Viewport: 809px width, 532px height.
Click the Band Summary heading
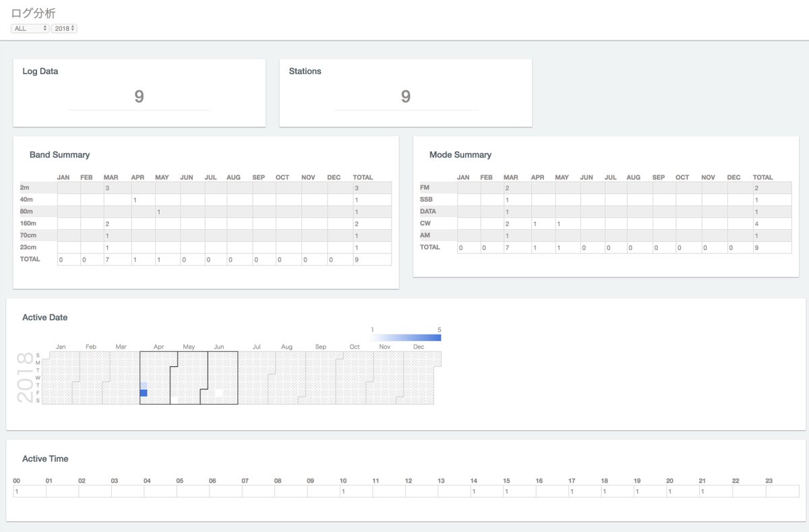[59, 154]
